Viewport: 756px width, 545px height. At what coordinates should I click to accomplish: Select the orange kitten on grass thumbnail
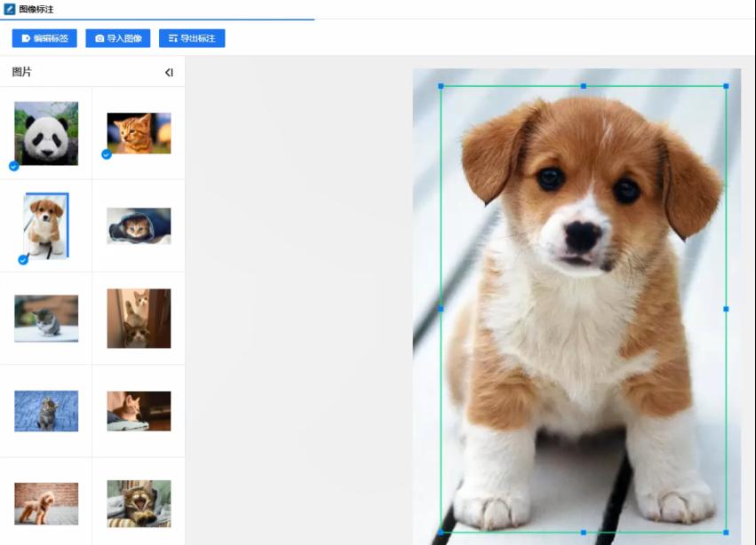(x=139, y=133)
